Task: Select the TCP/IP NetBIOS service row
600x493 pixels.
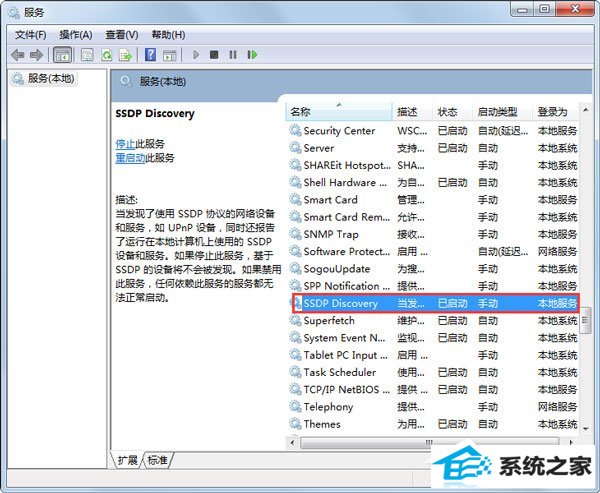Action: (x=433, y=389)
